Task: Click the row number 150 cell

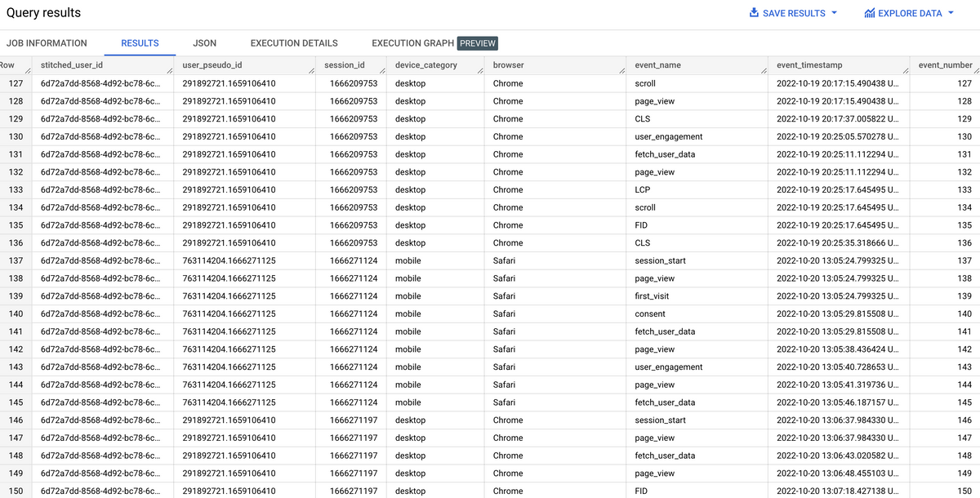Action: click(x=16, y=491)
